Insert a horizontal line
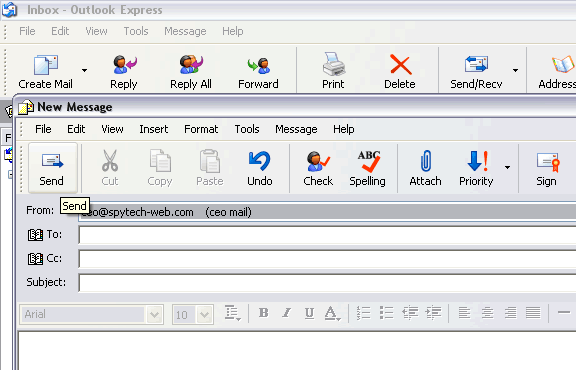576x370 pixels. [x=564, y=313]
